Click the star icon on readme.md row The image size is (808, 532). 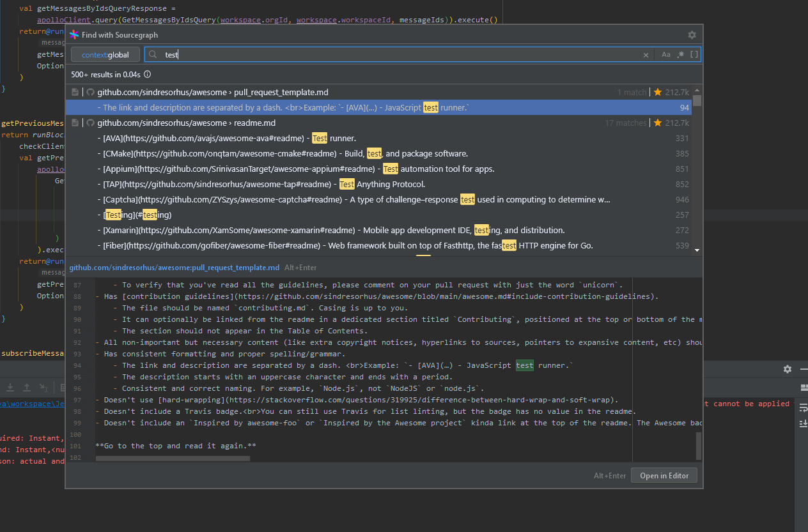[657, 123]
